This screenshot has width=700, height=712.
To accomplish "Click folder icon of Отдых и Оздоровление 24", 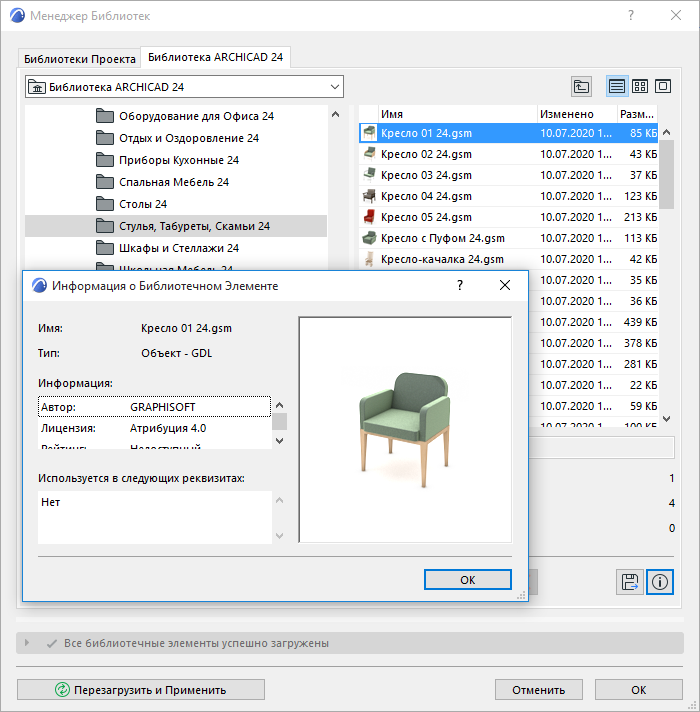I will click(105, 138).
